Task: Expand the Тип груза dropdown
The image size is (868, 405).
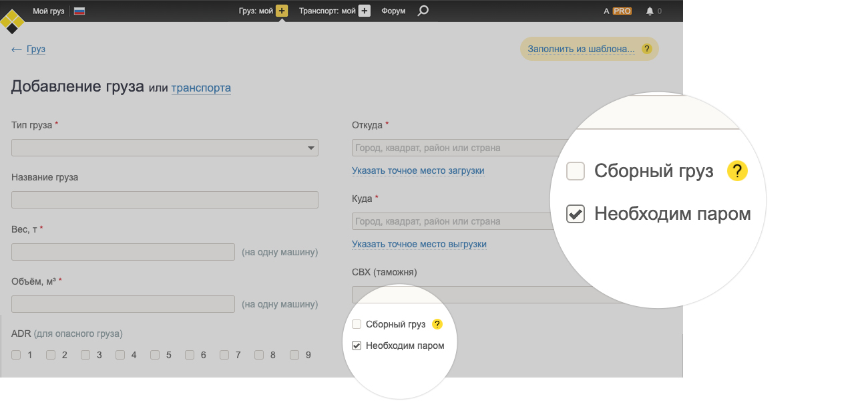Action: click(x=165, y=148)
